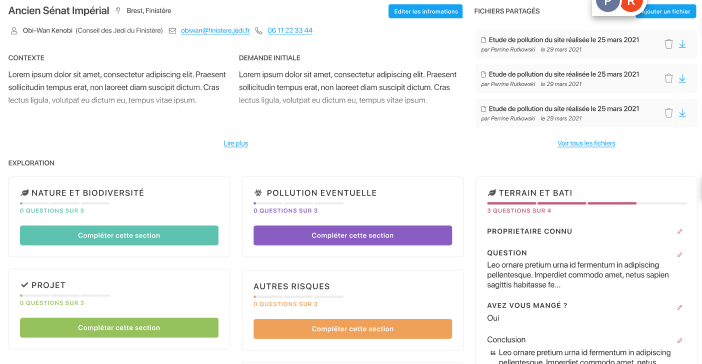
Task: Complete the Nature et Biodiversité section
Action: coord(119,235)
